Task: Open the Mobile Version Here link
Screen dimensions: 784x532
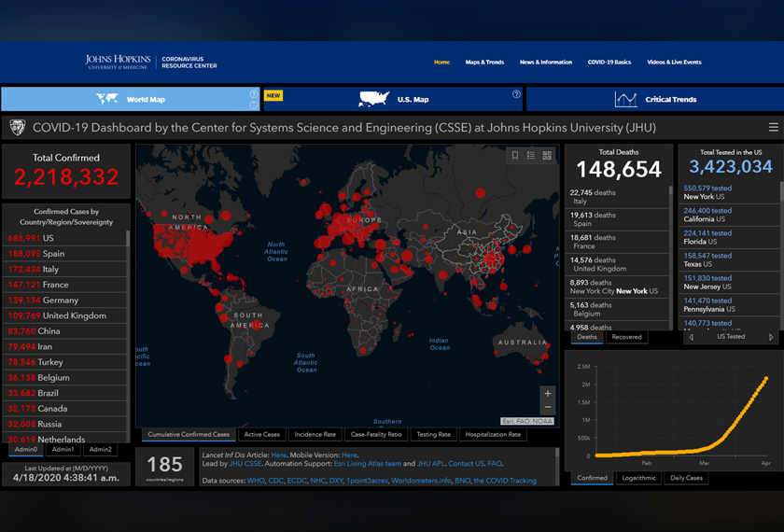Action: coord(349,455)
